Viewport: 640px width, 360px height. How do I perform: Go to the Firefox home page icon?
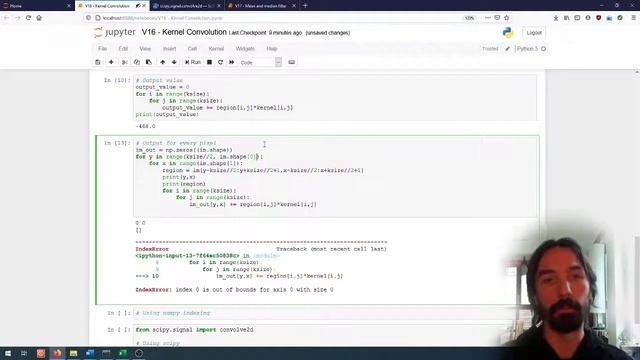coord(39,18)
